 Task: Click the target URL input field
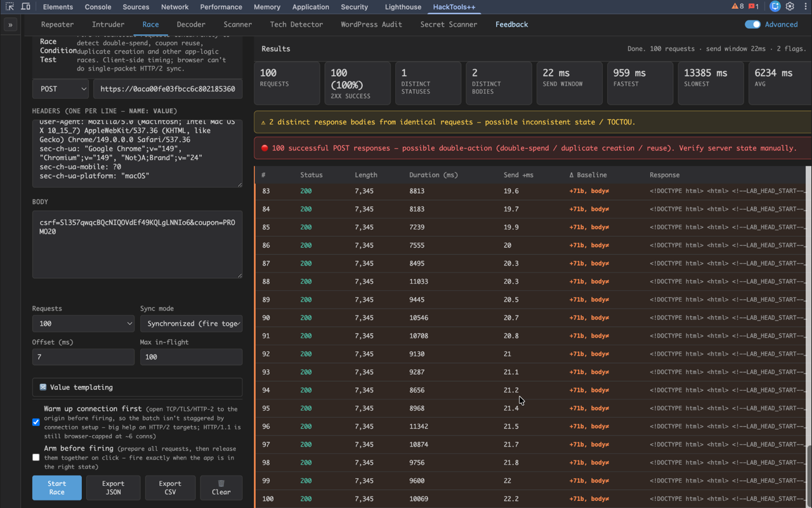168,89
